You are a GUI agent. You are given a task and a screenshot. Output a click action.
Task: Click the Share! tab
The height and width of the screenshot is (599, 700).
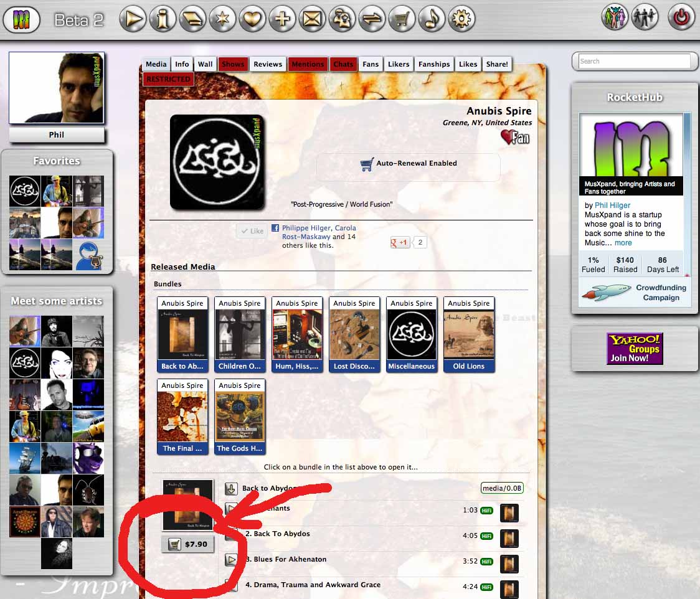pyautogui.click(x=497, y=64)
